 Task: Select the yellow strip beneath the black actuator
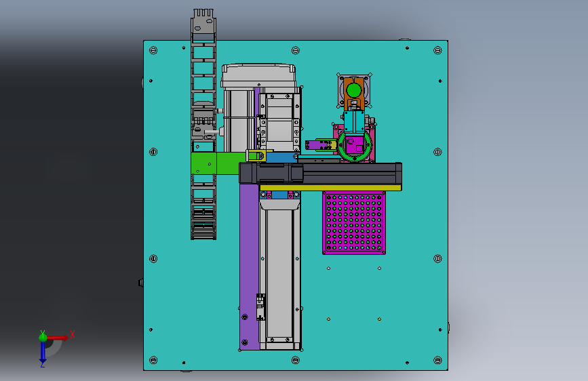click(x=330, y=188)
